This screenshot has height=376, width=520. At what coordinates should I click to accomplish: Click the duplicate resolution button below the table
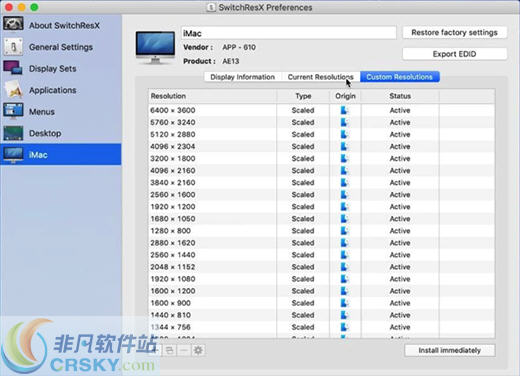[x=170, y=350]
